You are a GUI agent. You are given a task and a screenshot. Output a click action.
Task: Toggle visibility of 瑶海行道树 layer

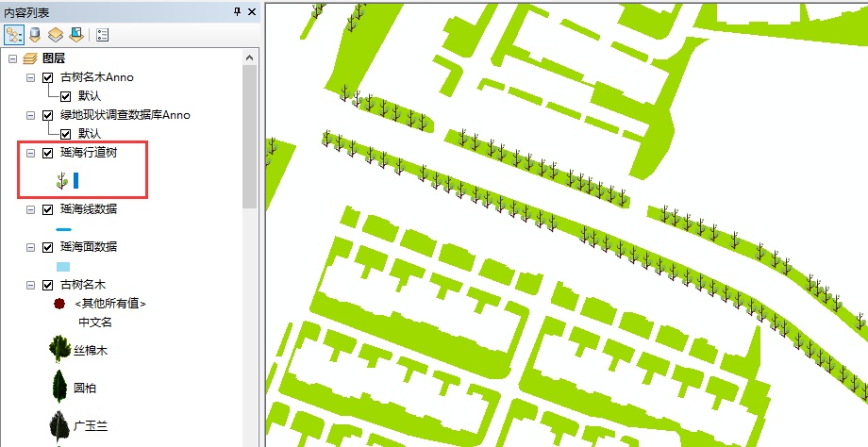(x=47, y=153)
